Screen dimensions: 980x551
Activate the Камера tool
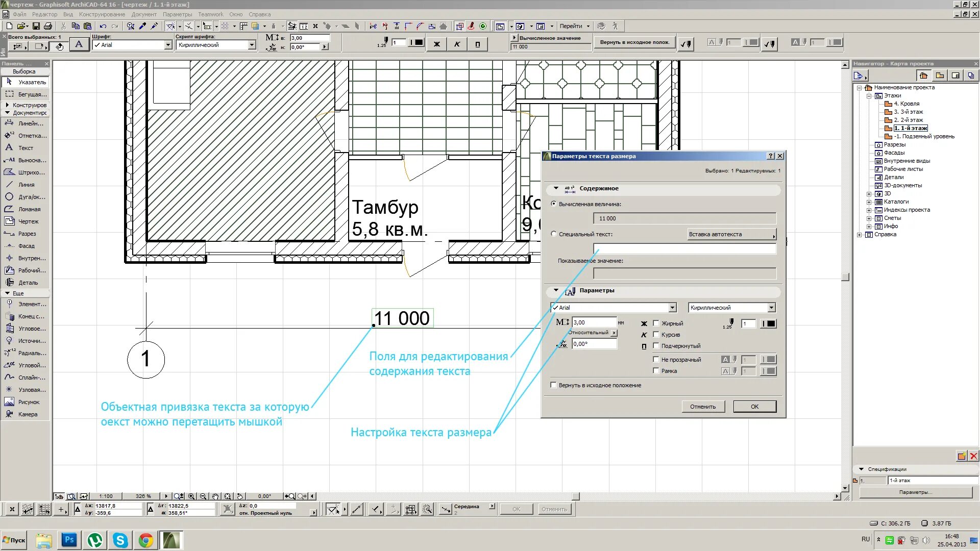point(25,414)
